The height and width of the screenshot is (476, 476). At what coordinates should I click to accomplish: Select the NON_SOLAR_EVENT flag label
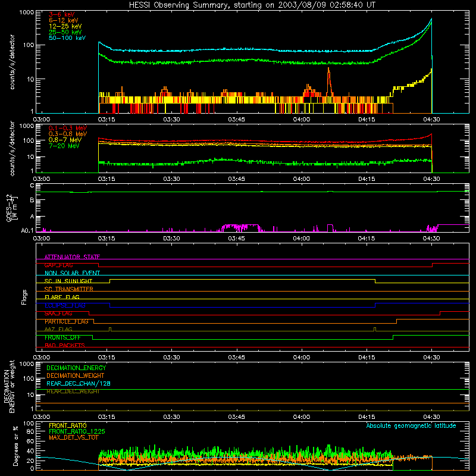point(72,273)
